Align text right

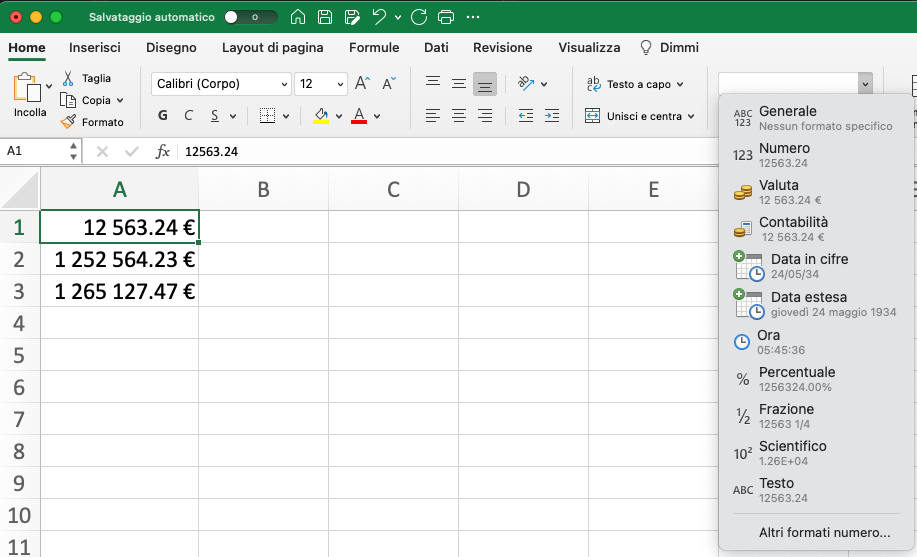485,116
